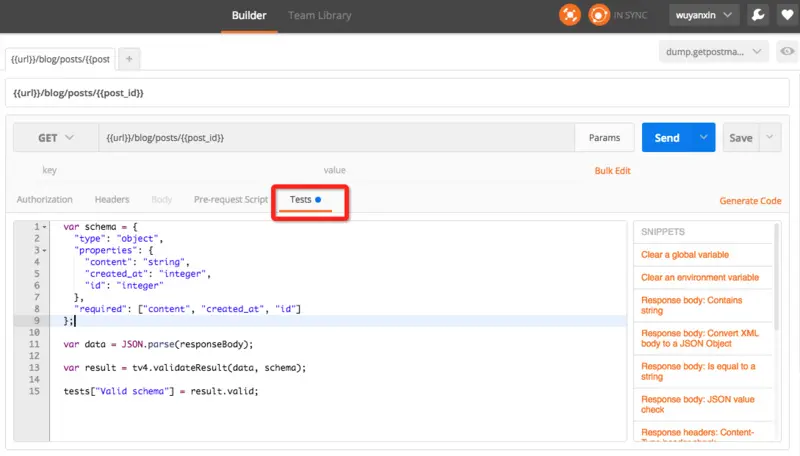Open the dump.getpostma... environment dropdown
Viewport: 800px width, 456px height.
713,52
